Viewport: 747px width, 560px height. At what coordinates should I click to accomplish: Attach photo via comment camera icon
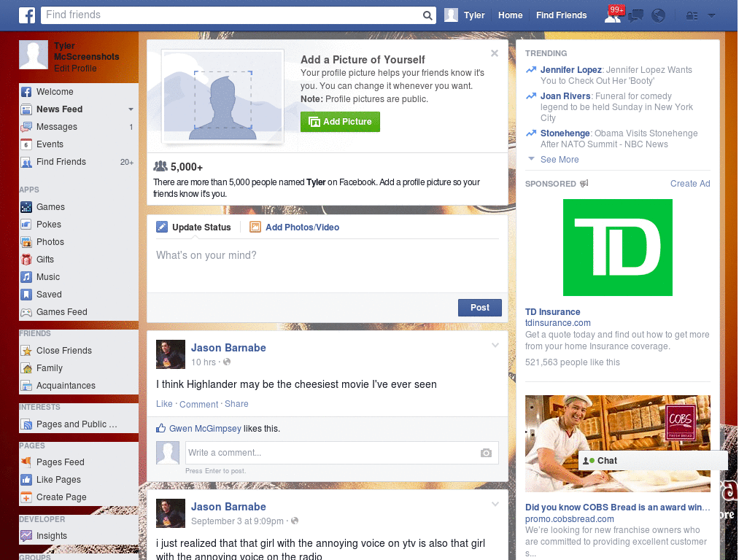pos(486,453)
